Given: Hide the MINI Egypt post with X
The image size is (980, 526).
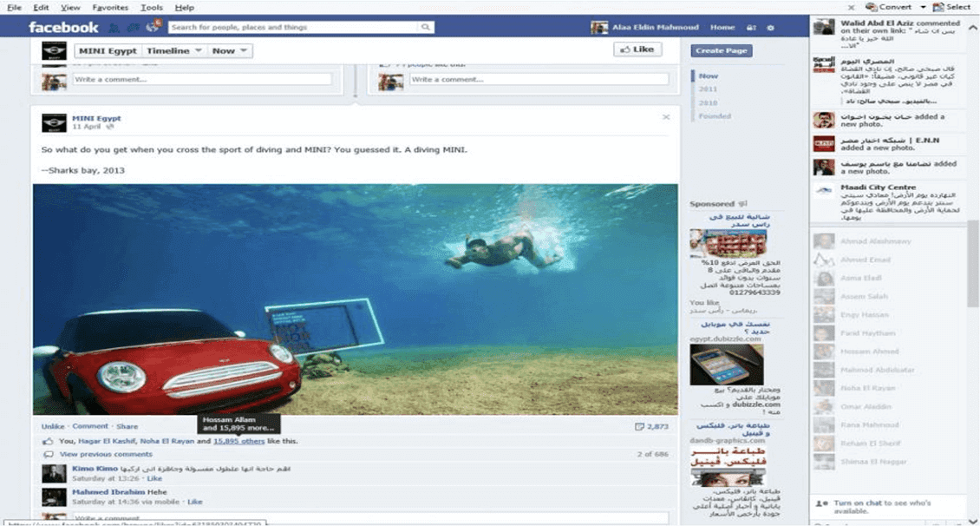Looking at the screenshot, I should (x=666, y=117).
